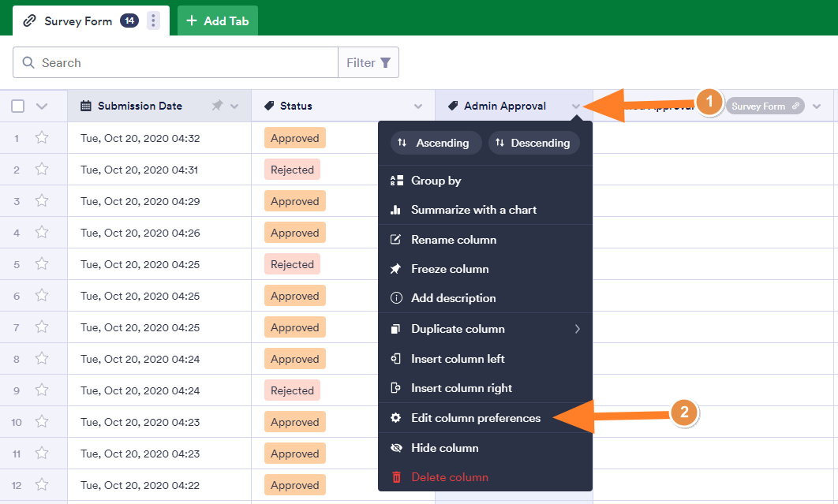Select Edit column preferences
This screenshot has height=504, width=838.
pyautogui.click(x=476, y=418)
